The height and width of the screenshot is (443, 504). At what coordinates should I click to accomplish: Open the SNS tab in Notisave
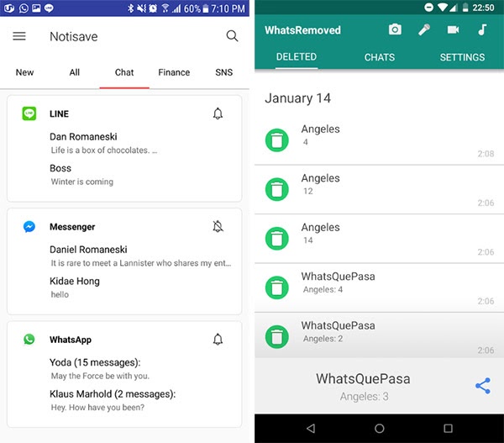coord(224,72)
